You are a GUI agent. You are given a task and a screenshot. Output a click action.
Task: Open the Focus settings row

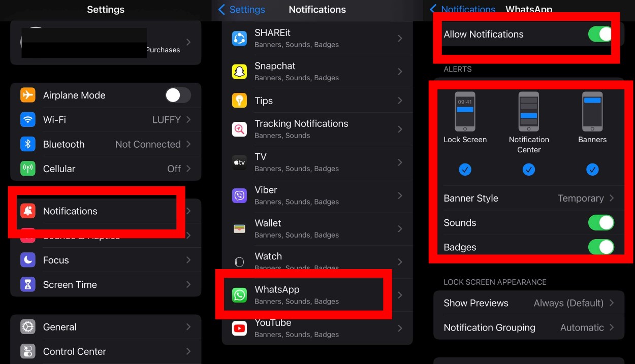click(106, 260)
